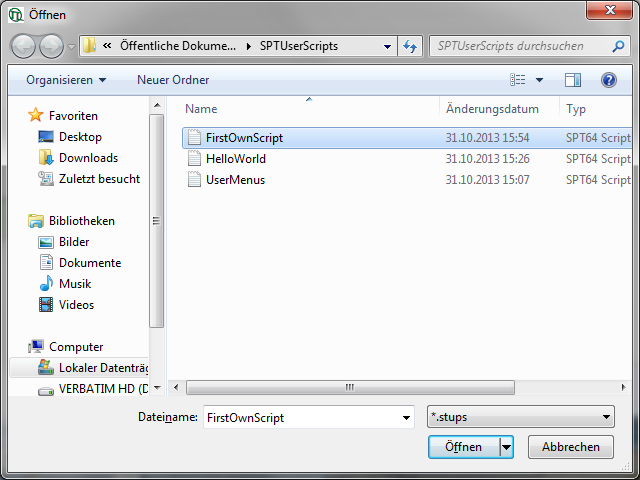The image size is (640, 480).
Task: Click the refresh arrows icon
Action: pos(409,46)
